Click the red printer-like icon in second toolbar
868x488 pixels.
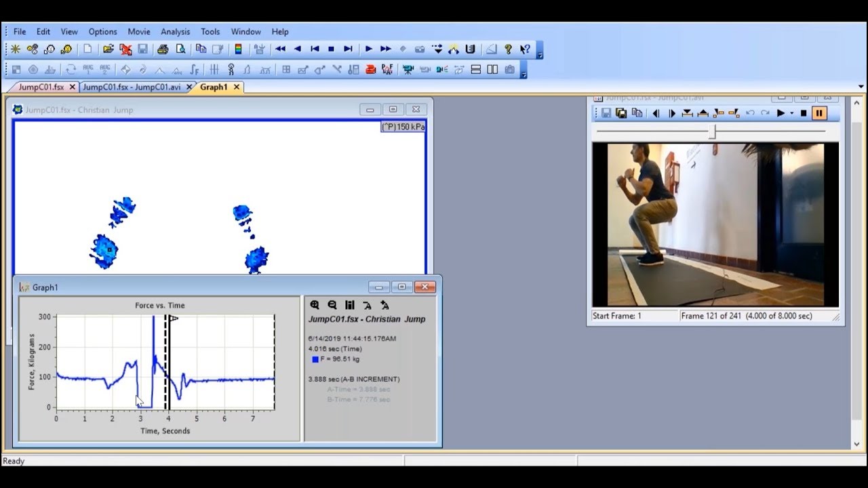[x=370, y=69]
